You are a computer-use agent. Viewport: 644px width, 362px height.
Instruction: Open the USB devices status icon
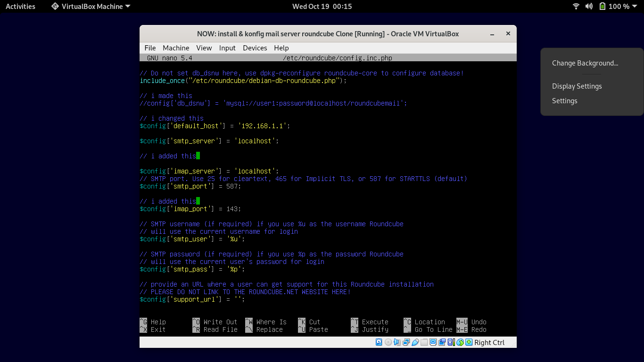click(415, 343)
